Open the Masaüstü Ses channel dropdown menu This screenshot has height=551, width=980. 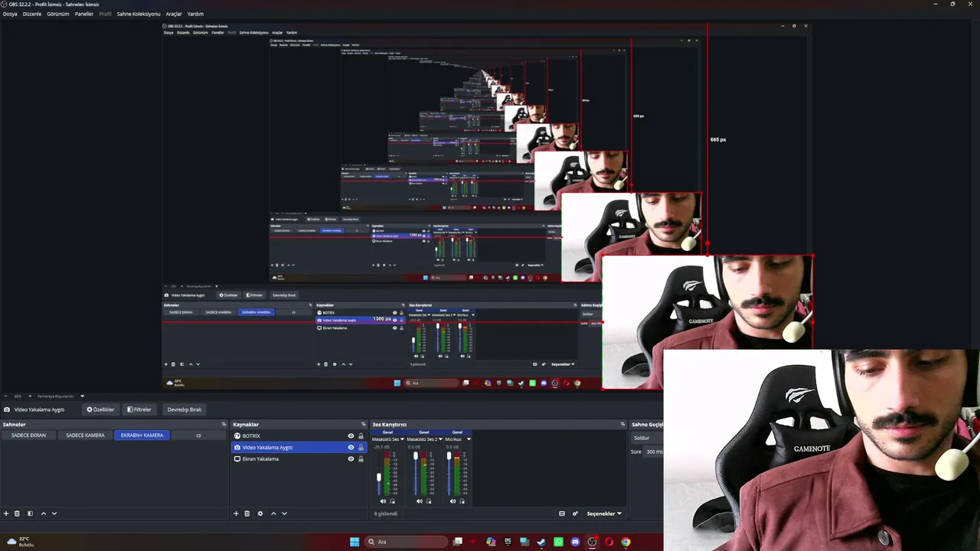click(x=402, y=439)
